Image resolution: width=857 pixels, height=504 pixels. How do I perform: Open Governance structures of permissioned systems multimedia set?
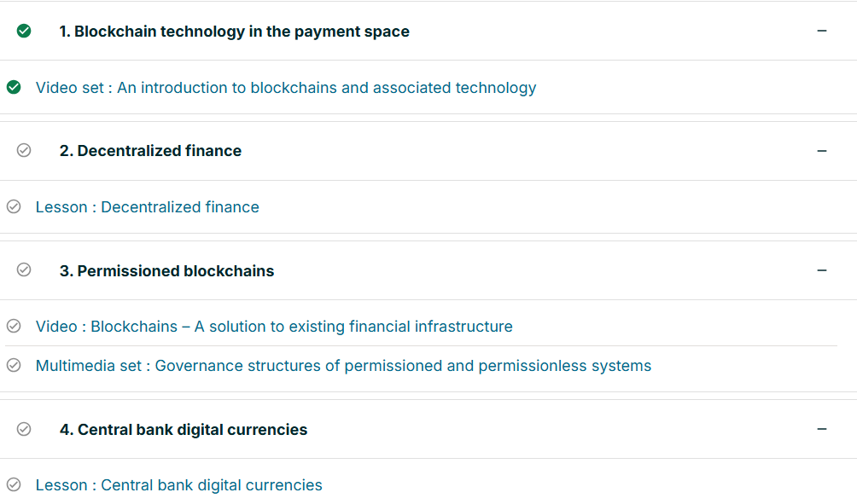tap(343, 366)
